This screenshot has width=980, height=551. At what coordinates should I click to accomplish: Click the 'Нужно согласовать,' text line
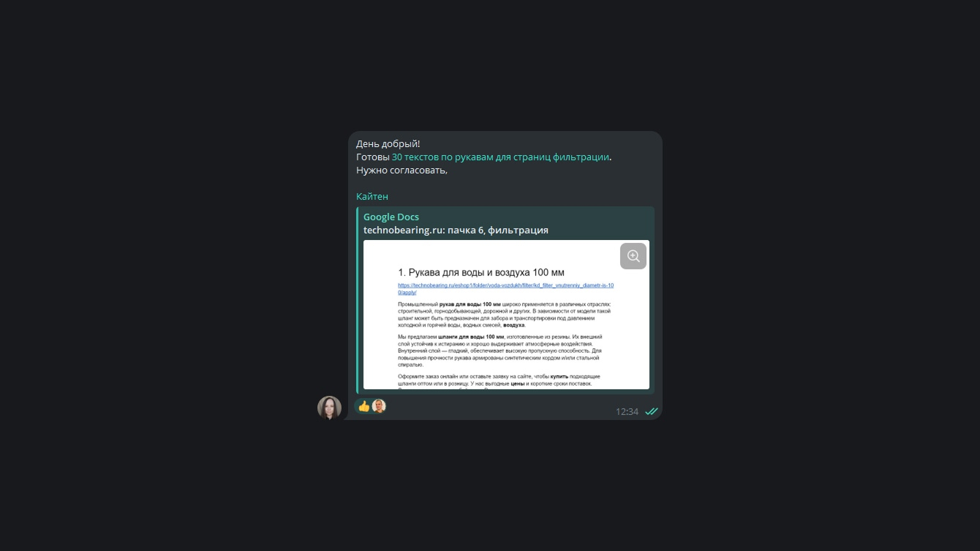[x=402, y=170]
